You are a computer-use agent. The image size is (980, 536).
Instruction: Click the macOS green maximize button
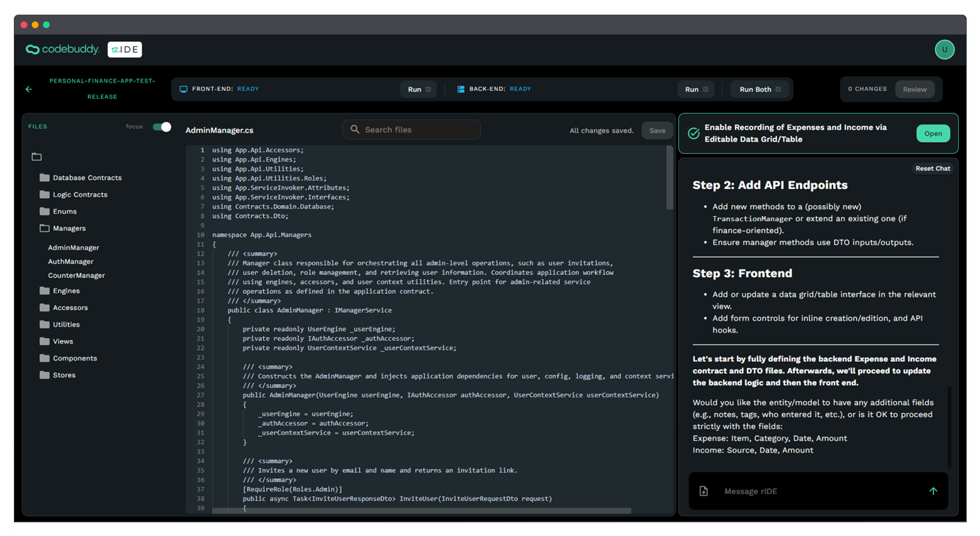[x=46, y=24]
